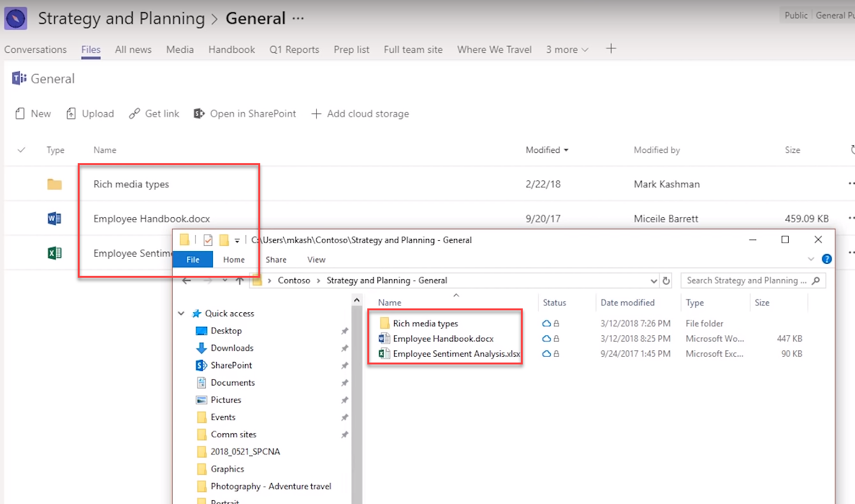Click the Word icon for Employee Handbook.docx
Screen dimensions: 855x504
click(x=55, y=219)
